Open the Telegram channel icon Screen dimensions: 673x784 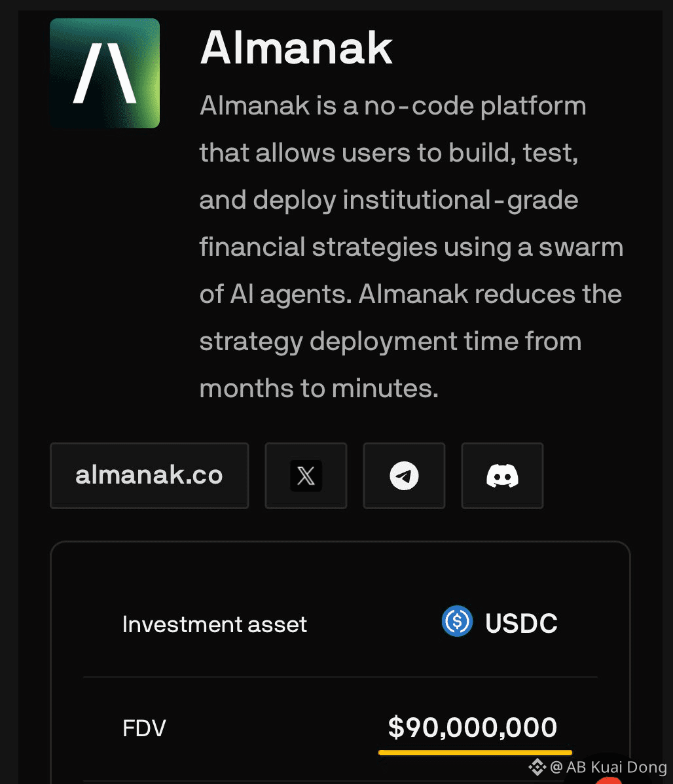point(404,476)
